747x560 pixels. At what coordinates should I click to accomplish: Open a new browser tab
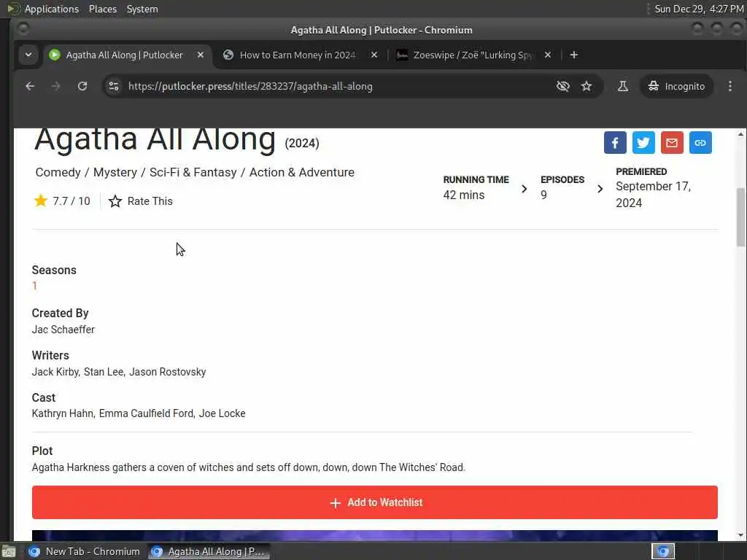573,55
